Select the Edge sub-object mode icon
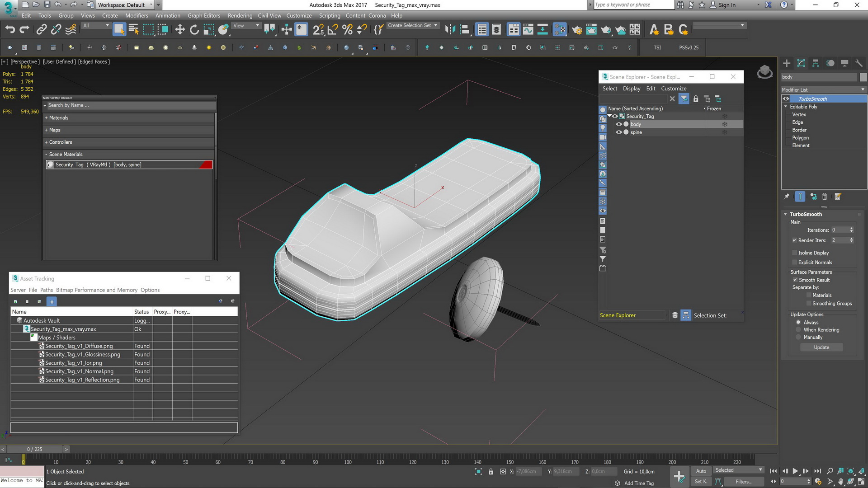868x488 pixels. pos(797,122)
